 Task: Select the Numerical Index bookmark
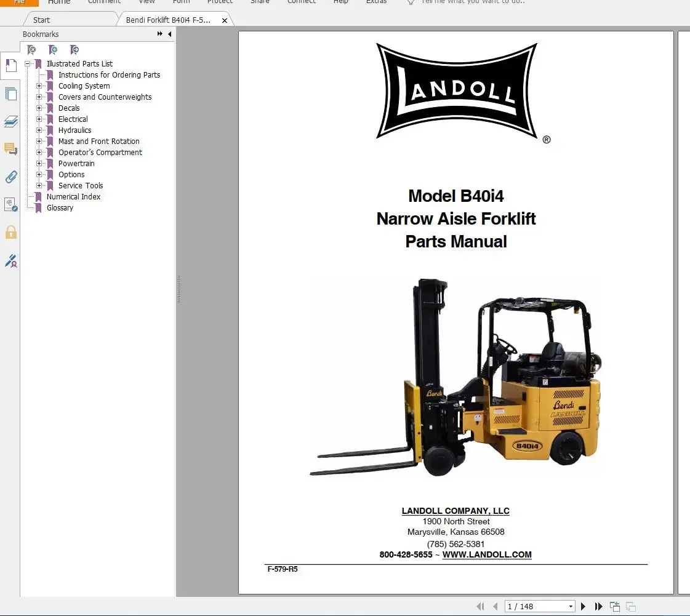tap(73, 197)
